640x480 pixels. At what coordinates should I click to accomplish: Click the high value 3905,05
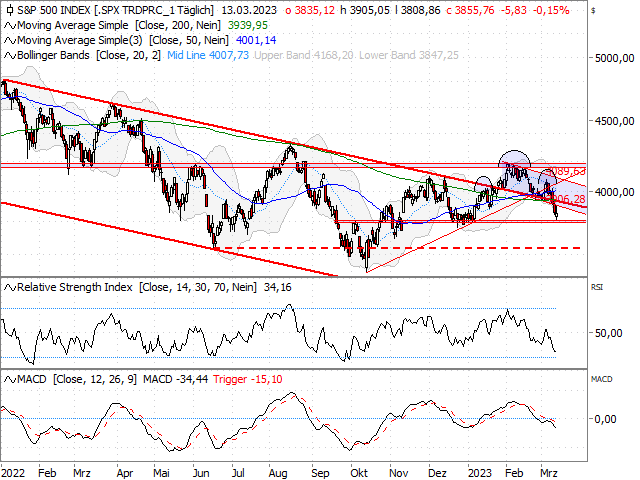pyautogui.click(x=370, y=10)
